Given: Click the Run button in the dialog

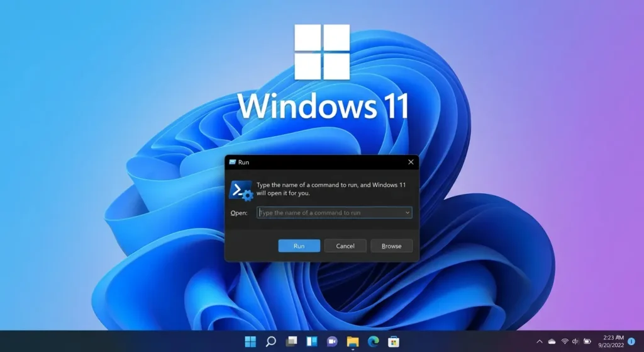Looking at the screenshot, I should (299, 246).
